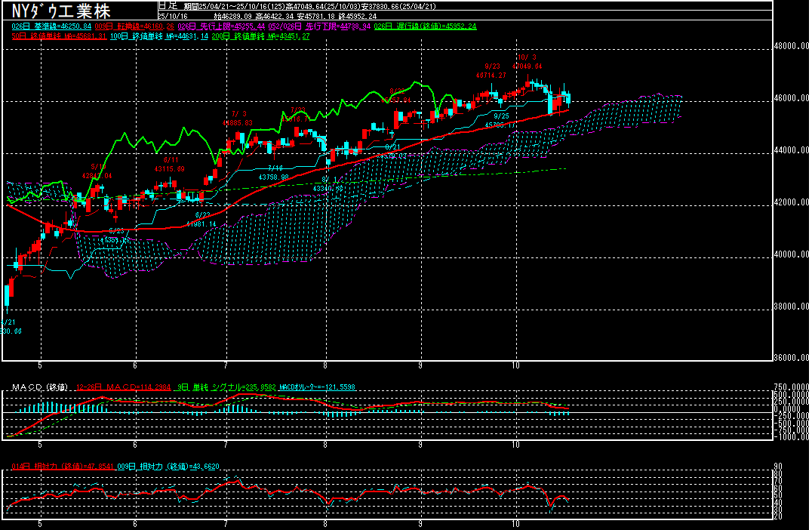The image size is (812, 530).
Task: Click the 6/11 peak label 43115.69
Action: pyautogui.click(x=171, y=168)
